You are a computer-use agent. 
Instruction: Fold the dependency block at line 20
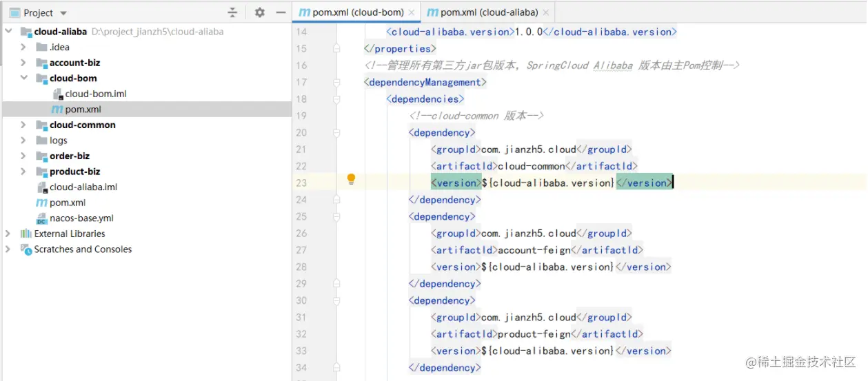point(336,132)
